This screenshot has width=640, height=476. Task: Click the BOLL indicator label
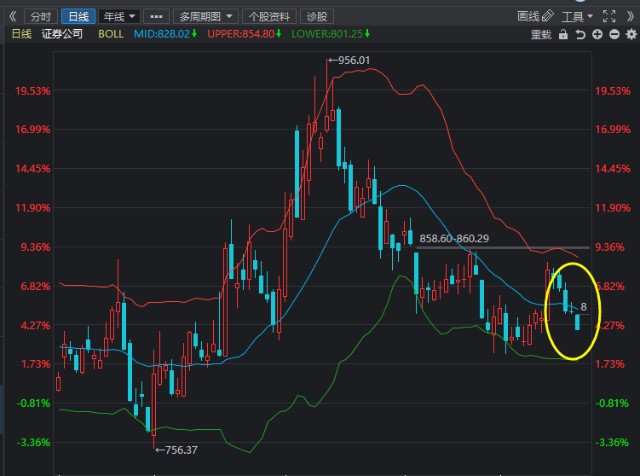point(111,34)
